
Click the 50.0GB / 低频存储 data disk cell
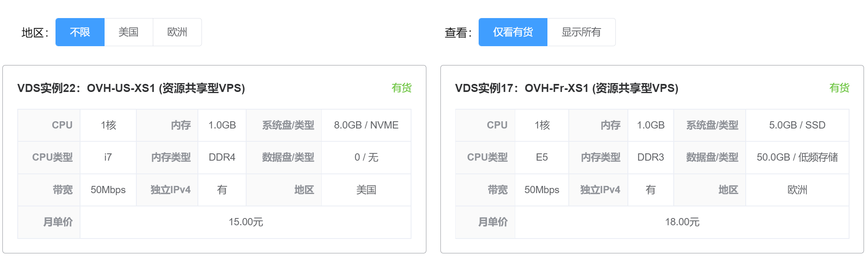(797, 157)
